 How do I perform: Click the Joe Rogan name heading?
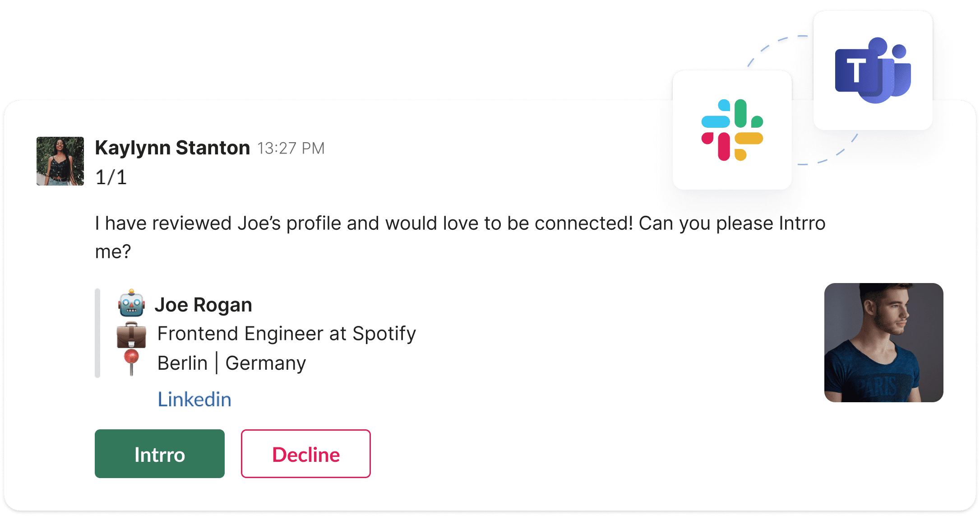point(203,305)
